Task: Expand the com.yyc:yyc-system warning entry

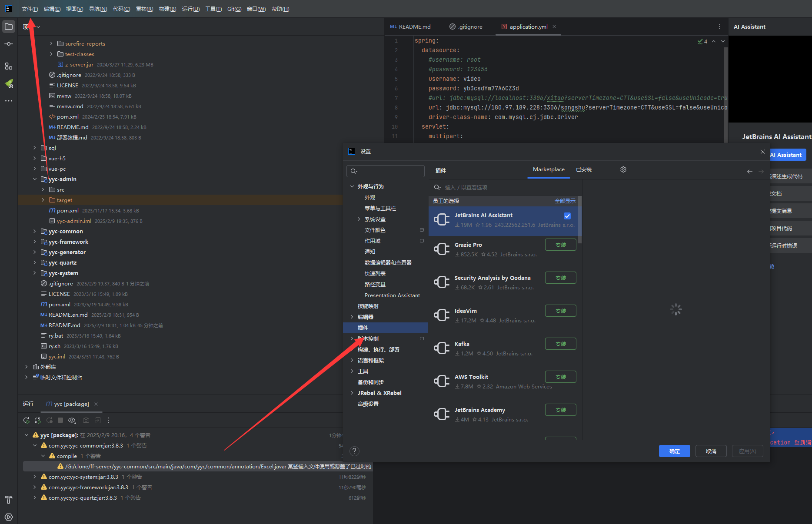Action: coord(35,477)
